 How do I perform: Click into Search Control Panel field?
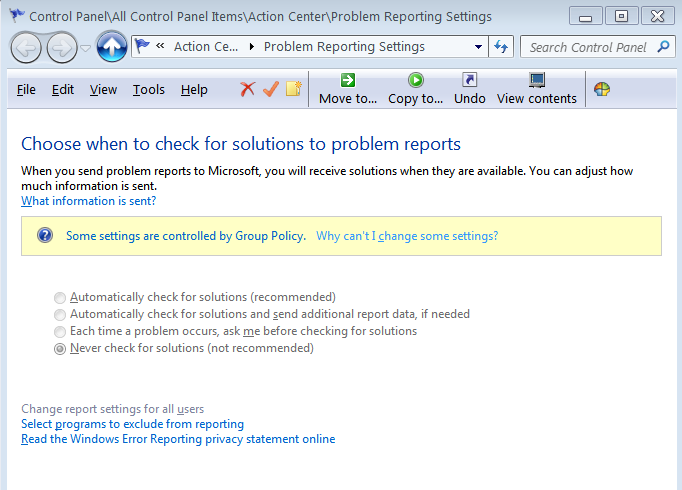coord(588,47)
